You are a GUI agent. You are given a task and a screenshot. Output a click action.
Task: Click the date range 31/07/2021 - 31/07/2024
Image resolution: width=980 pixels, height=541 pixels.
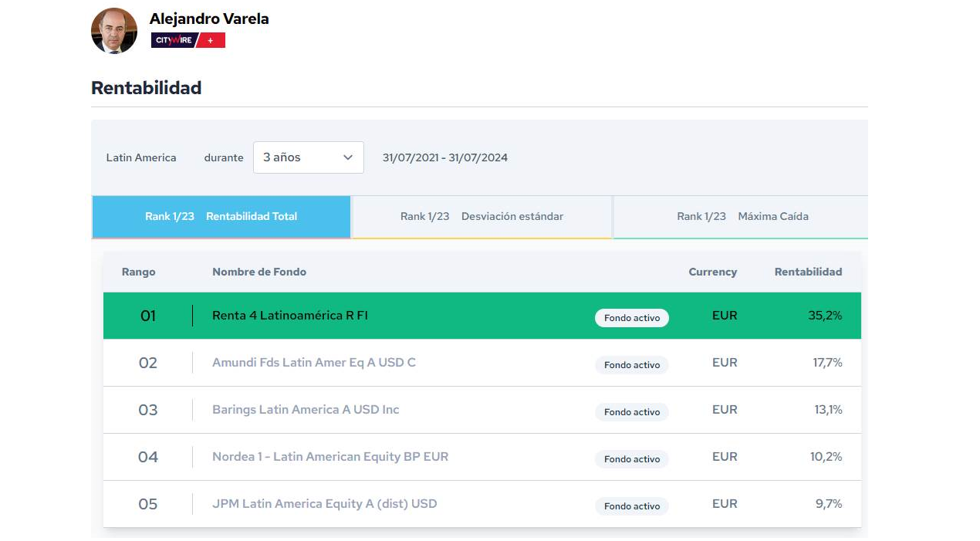445,157
